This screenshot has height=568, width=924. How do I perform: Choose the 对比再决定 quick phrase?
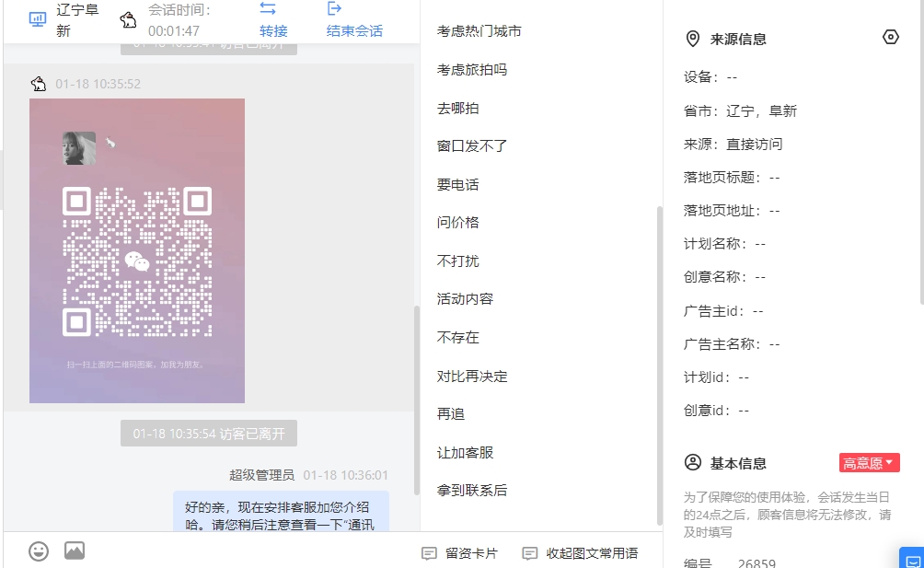pos(472,376)
